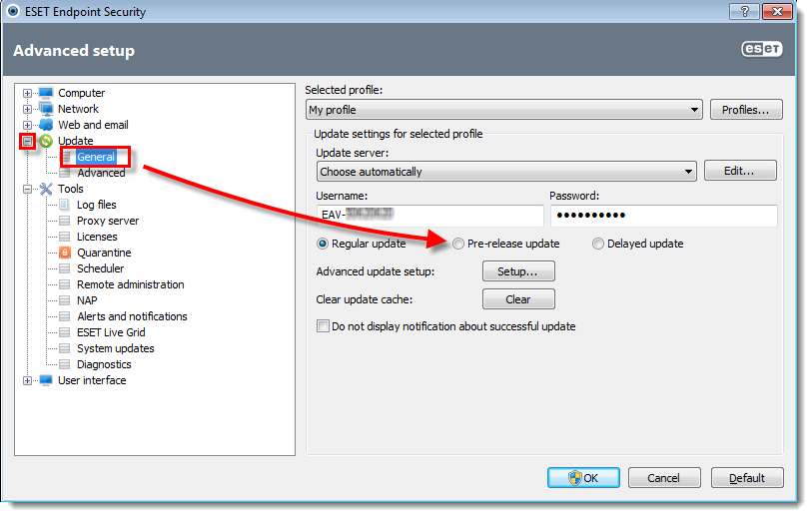Click the System updates list icon
812x517 pixels.
(x=65, y=348)
